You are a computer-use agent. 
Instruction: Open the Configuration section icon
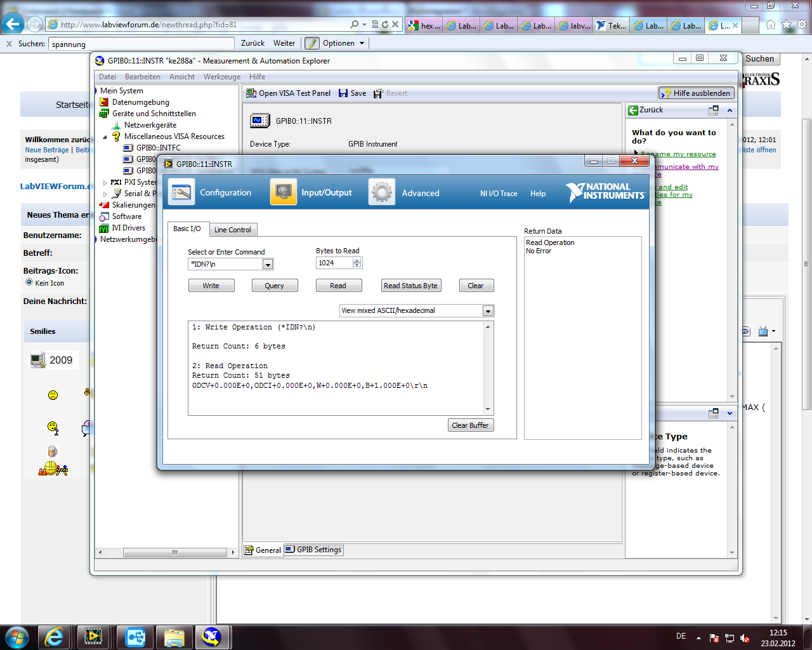coord(181,192)
